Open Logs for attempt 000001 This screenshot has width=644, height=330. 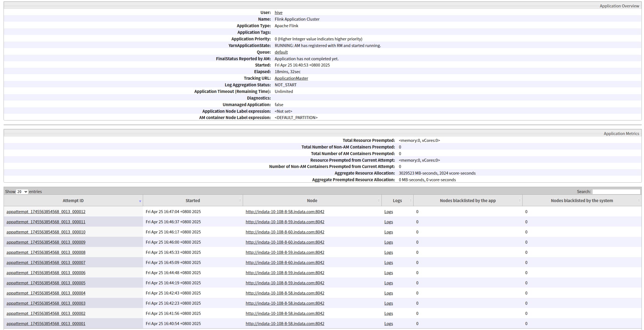click(x=388, y=324)
